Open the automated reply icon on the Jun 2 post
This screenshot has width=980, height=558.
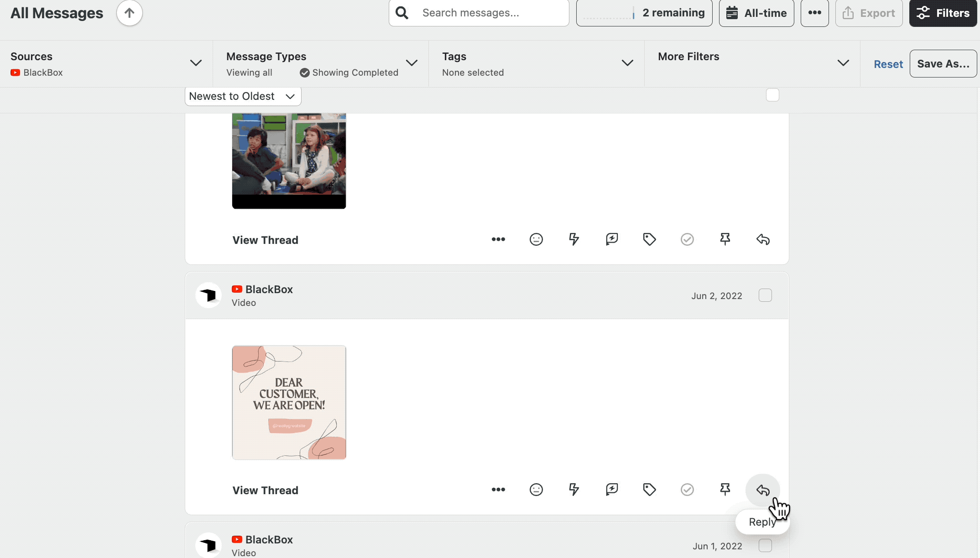click(x=611, y=490)
